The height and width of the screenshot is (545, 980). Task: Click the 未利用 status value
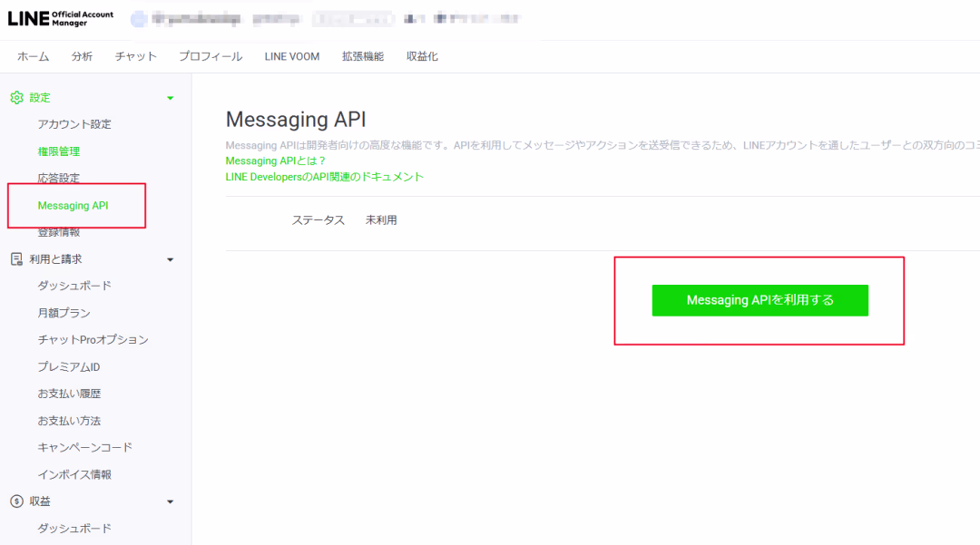coord(381,220)
